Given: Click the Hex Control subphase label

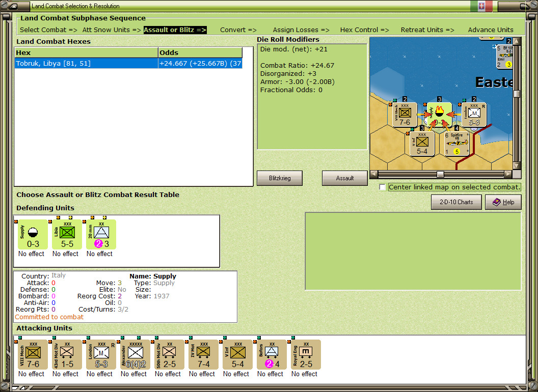Looking at the screenshot, I should coord(364,30).
